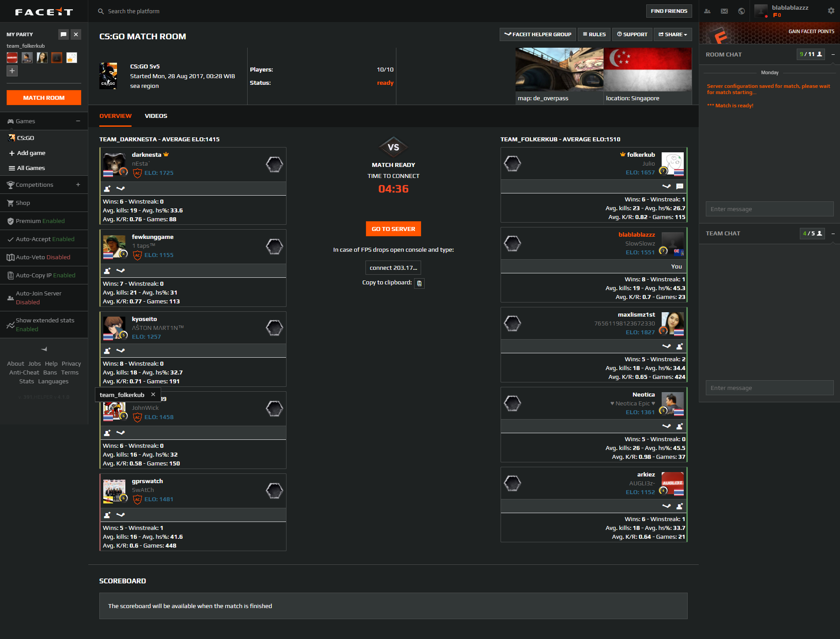Open maxlismz1st's Steam profile icon
The width and height of the screenshot is (840, 639).
667,346
